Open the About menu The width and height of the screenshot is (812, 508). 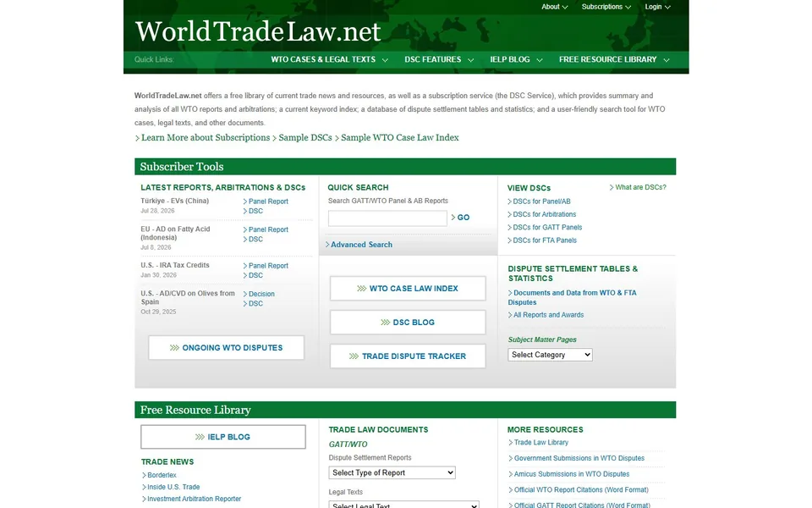pos(554,7)
